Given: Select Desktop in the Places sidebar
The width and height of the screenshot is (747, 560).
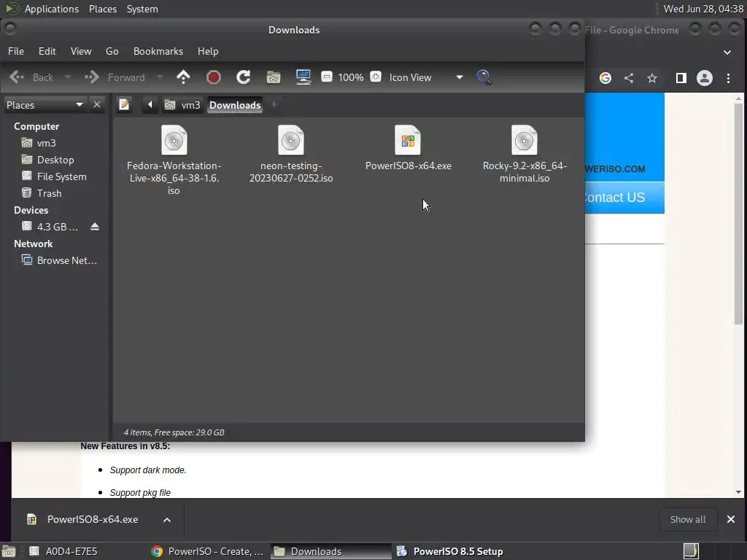Looking at the screenshot, I should point(55,160).
